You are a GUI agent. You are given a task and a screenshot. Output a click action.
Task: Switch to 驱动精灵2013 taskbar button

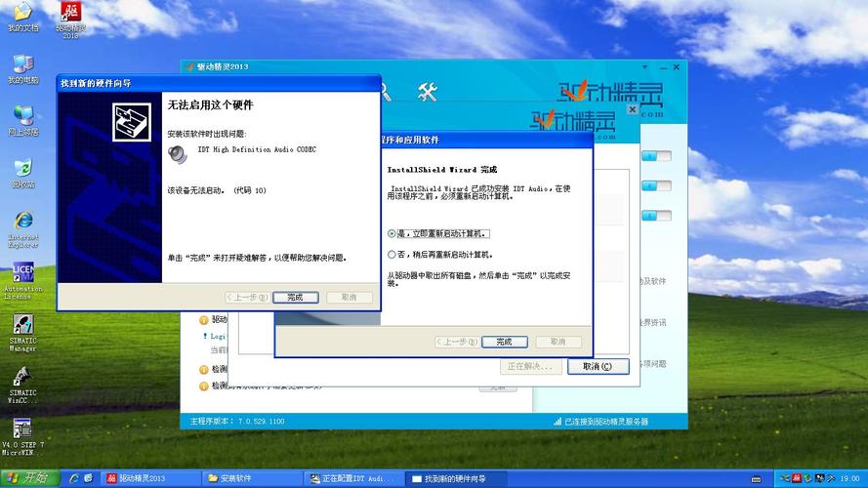tap(149, 478)
